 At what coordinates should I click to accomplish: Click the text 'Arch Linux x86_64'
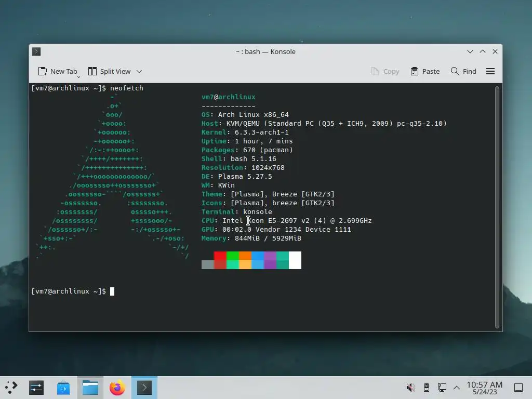click(253, 115)
